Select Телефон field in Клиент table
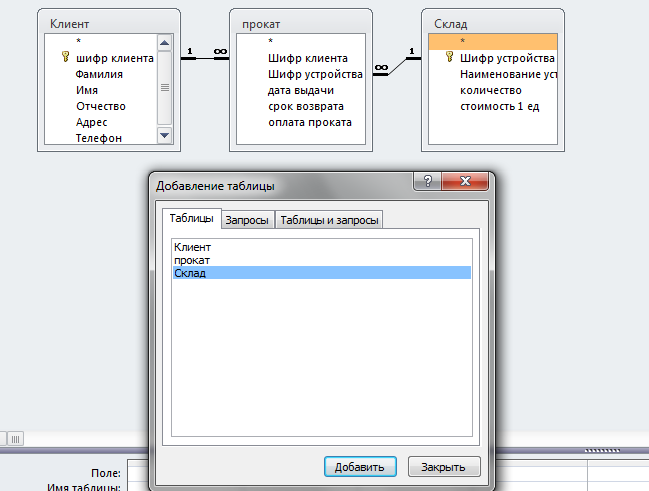649x491 pixels. [99, 138]
